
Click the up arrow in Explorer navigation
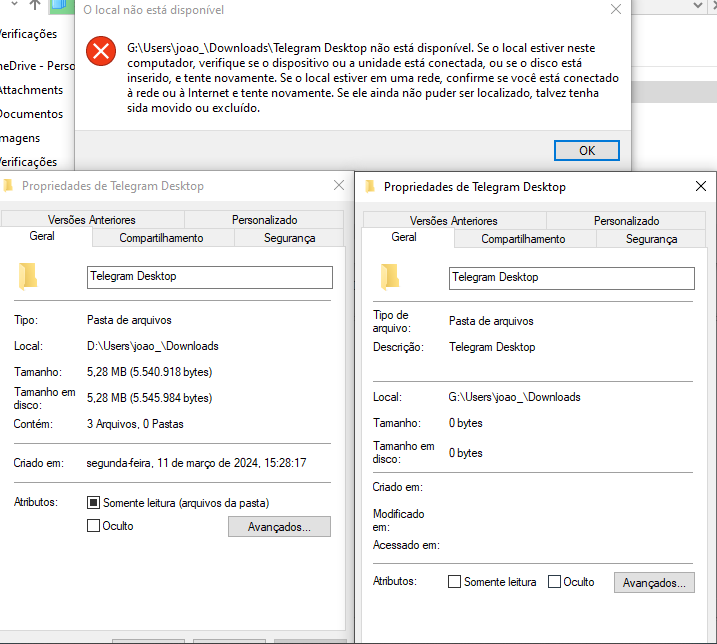point(35,5)
